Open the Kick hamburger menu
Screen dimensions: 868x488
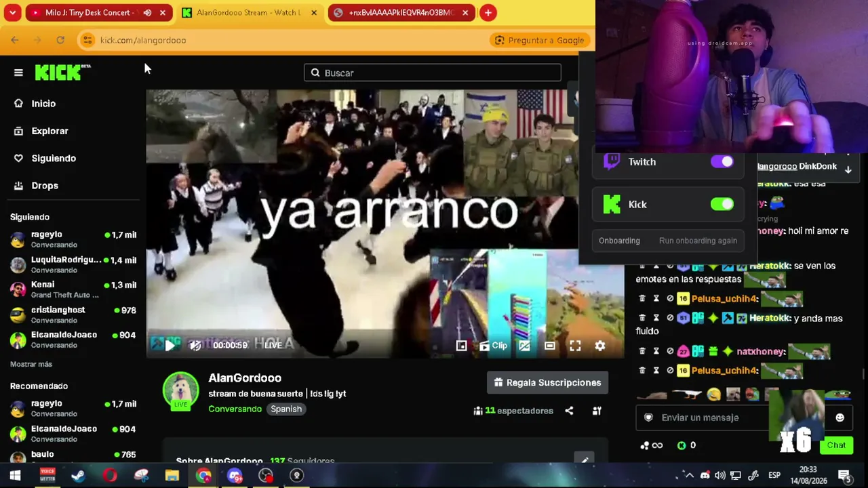18,73
